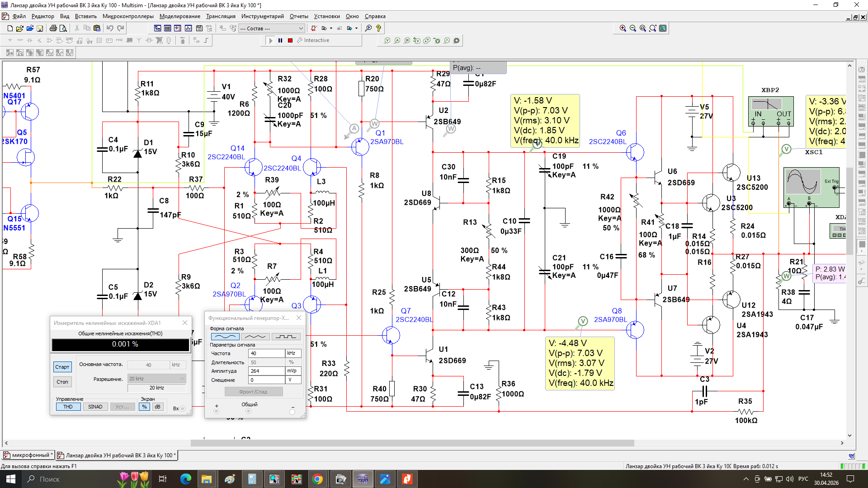Viewport: 868px width, 488px height.
Task: Stop the simulation with red square
Action: 290,40
